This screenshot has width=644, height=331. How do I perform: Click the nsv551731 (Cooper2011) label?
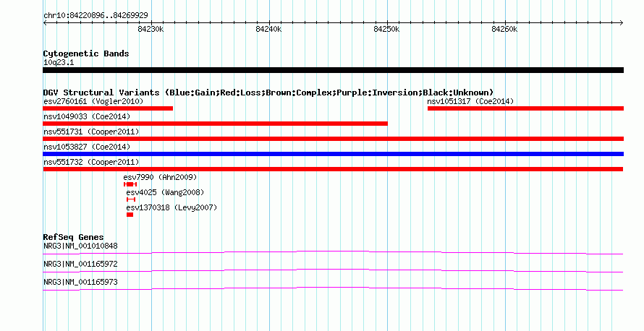pyautogui.click(x=91, y=132)
